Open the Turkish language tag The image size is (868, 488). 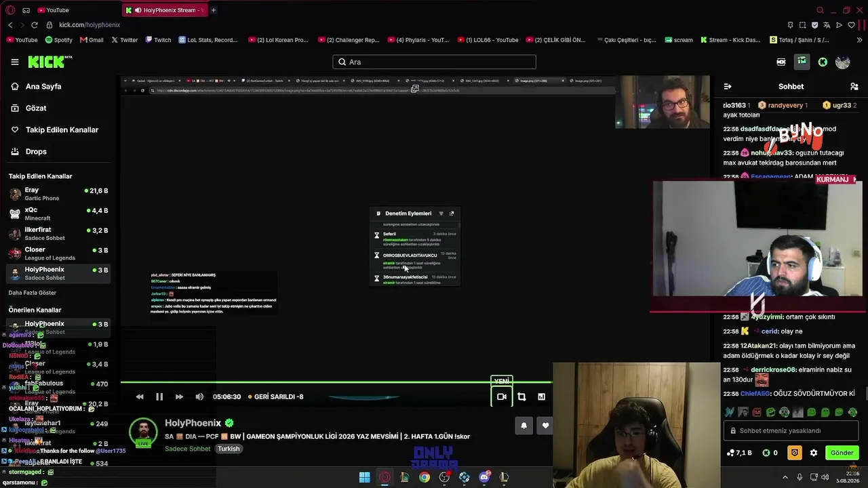click(x=229, y=449)
